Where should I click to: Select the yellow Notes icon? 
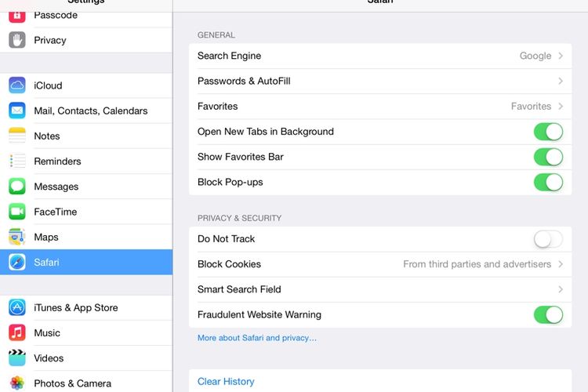[x=17, y=136]
